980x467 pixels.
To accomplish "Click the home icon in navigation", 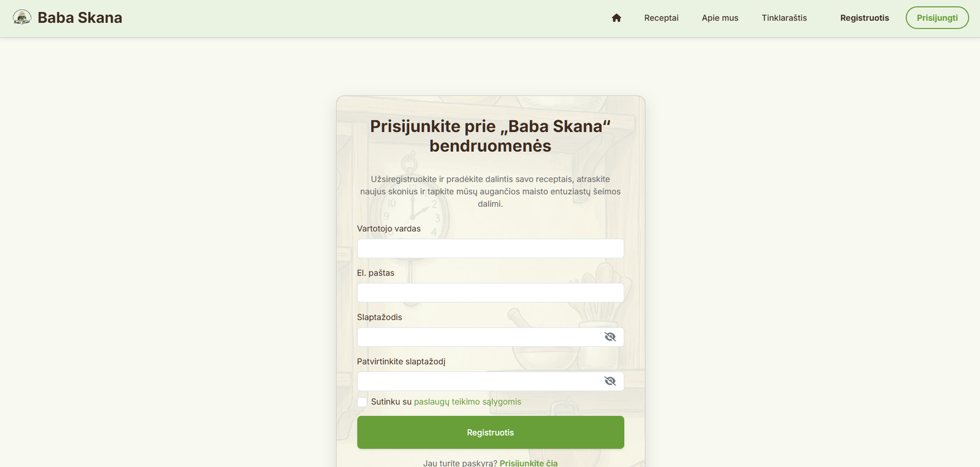I will coord(616,18).
